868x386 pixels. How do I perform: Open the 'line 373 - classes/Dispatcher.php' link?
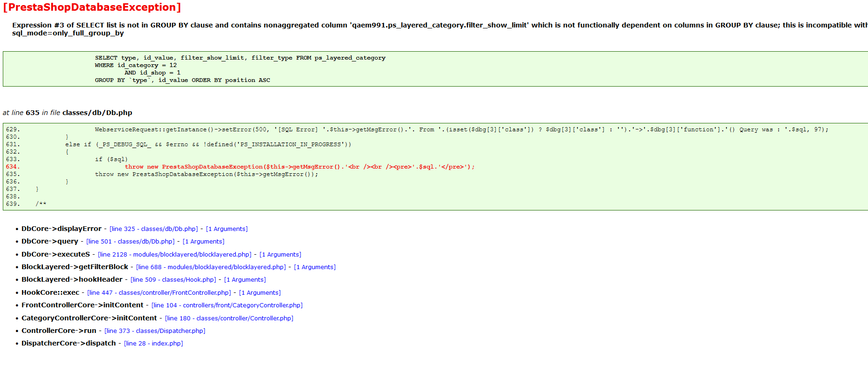pos(155,331)
